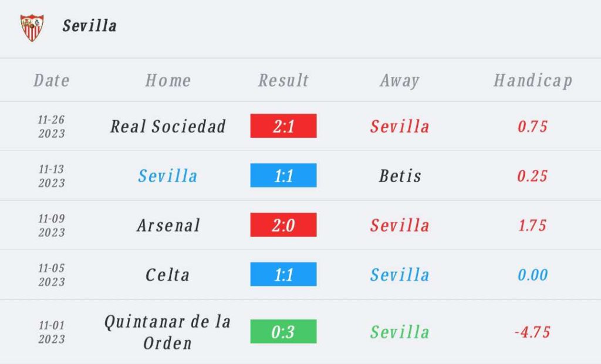The width and height of the screenshot is (601, 364).
Task: Select the Date column header
Action: click(52, 80)
